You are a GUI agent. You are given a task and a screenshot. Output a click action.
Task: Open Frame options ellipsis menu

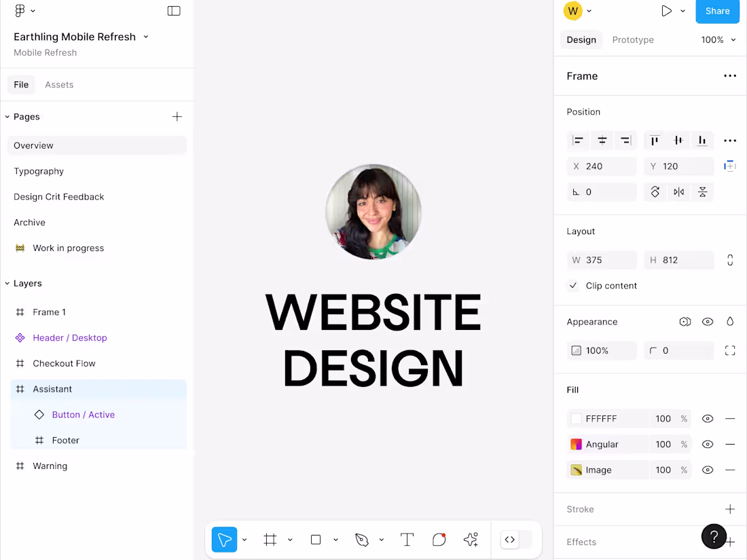730,76
